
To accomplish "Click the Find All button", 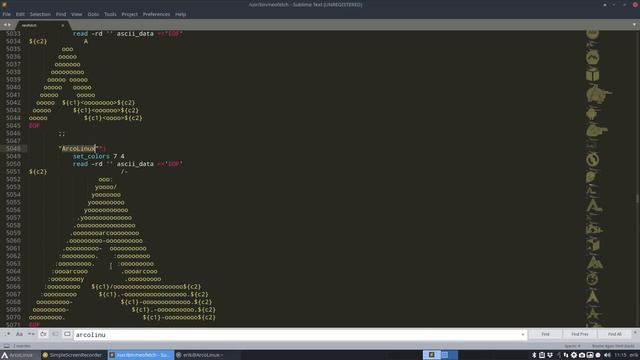I will coord(614,334).
